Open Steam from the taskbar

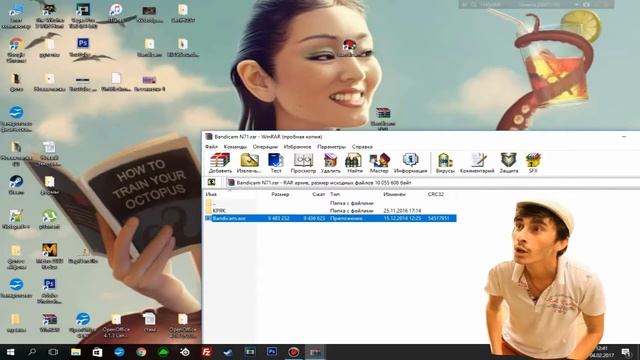[228, 352]
